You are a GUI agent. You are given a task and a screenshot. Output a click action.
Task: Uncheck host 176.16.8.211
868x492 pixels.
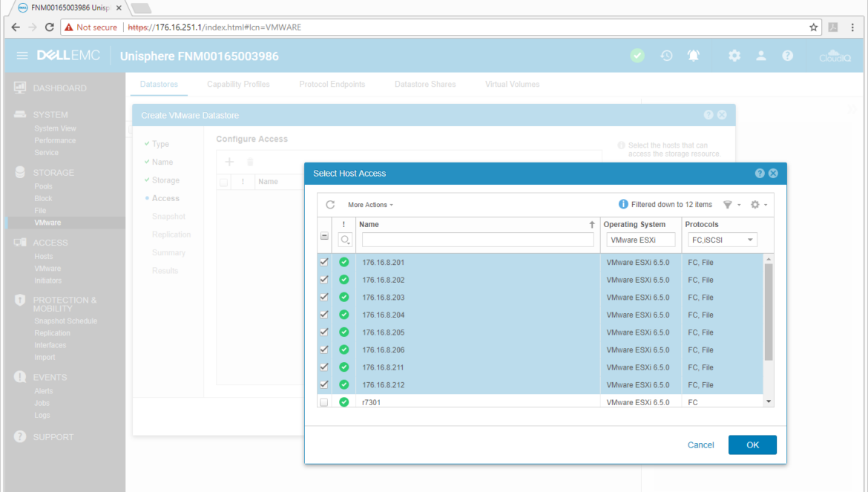[x=324, y=367]
